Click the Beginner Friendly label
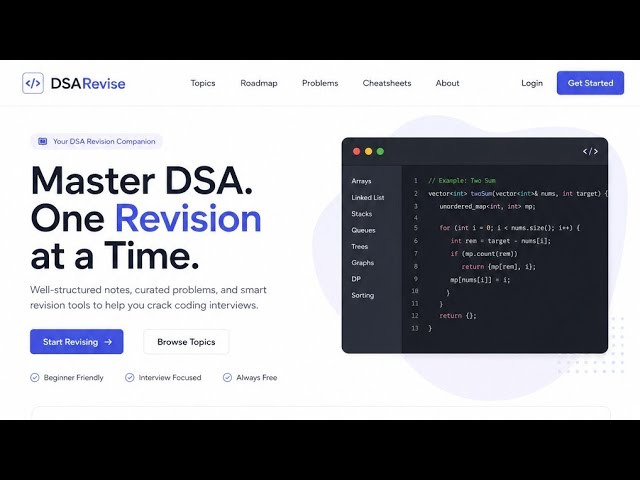 point(73,378)
